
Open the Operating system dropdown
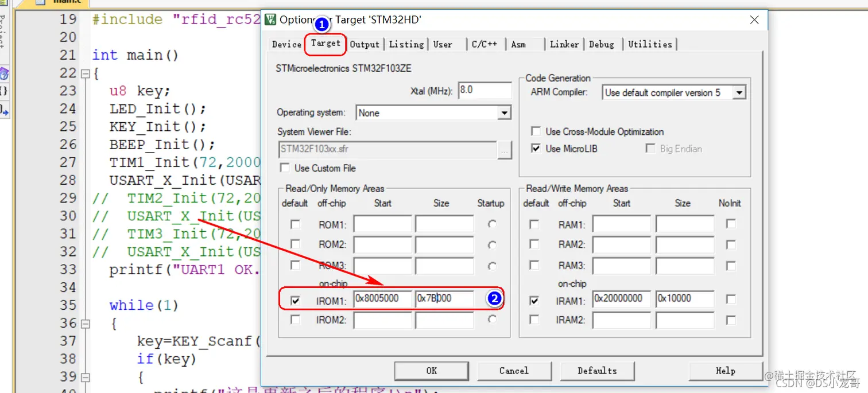tap(433, 113)
